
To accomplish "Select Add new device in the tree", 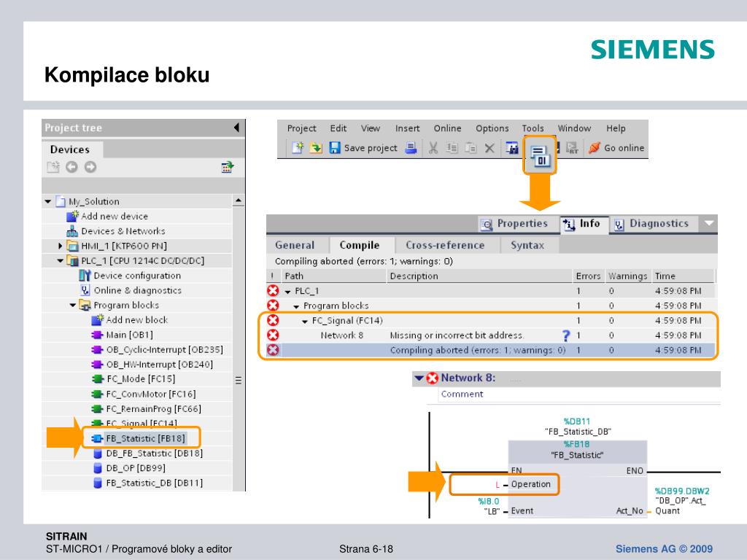I will tap(108, 216).
